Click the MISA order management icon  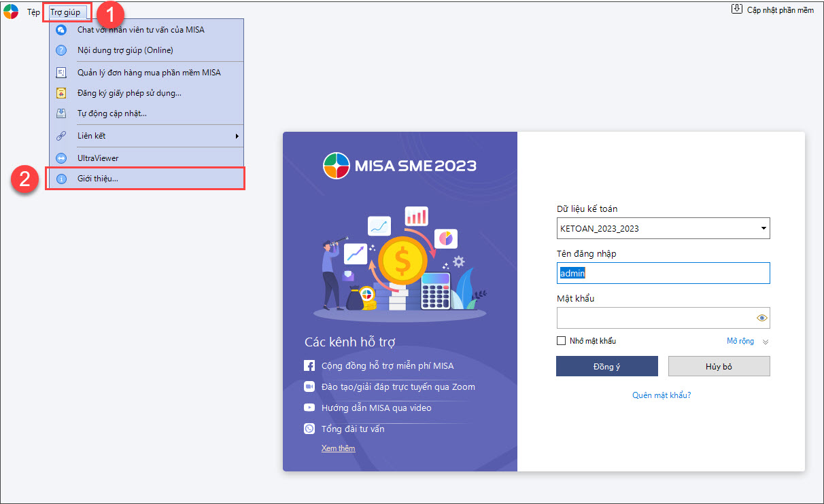click(61, 73)
